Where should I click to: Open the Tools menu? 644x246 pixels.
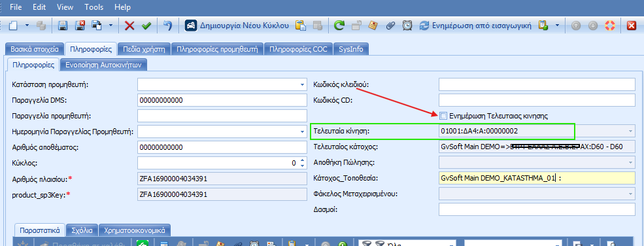tap(94, 7)
